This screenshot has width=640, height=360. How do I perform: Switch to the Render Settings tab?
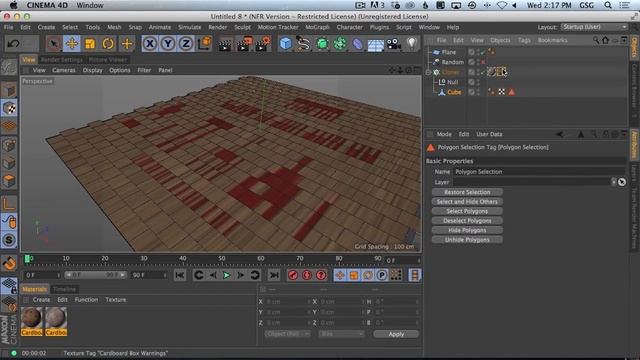pyautogui.click(x=62, y=60)
